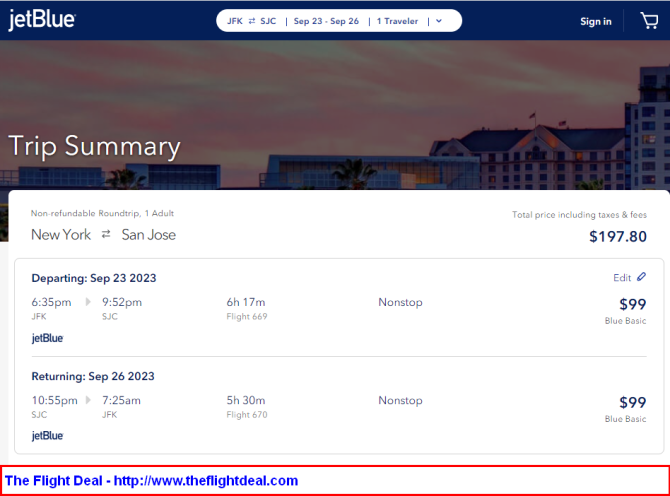Click Flight 670 label
The height and width of the screenshot is (496, 670).
pyautogui.click(x=247, y=415)
